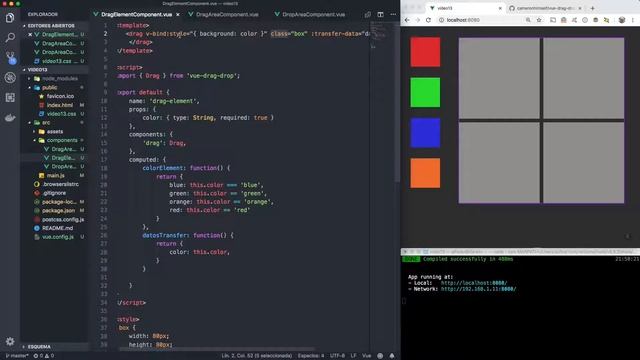Click the site info icon beside localhost
The image size is (640, 360).
(441, 20)
